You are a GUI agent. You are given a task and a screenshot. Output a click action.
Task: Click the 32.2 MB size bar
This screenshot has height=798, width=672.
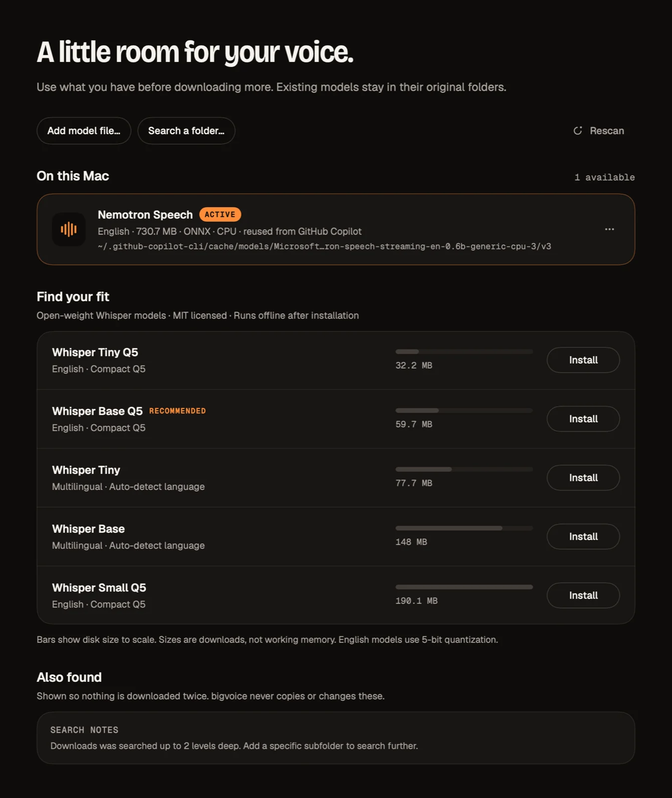click(464, 352)
